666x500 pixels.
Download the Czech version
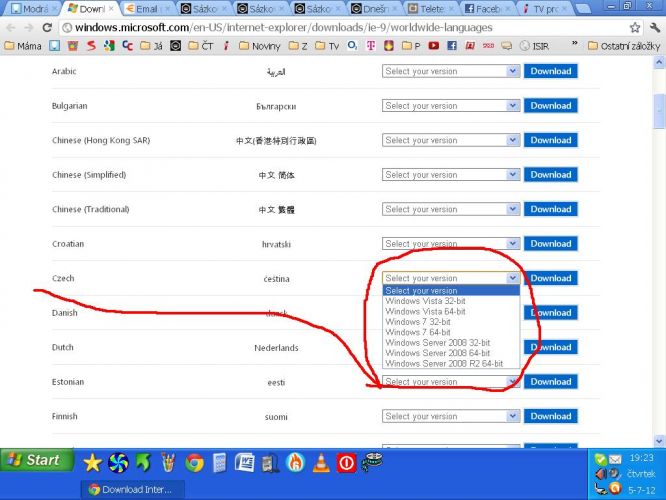pos(550,278)
